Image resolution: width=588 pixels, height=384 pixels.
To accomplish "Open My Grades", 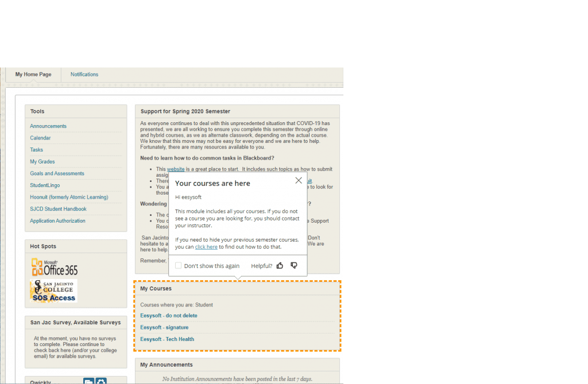I will pos(42,161).
